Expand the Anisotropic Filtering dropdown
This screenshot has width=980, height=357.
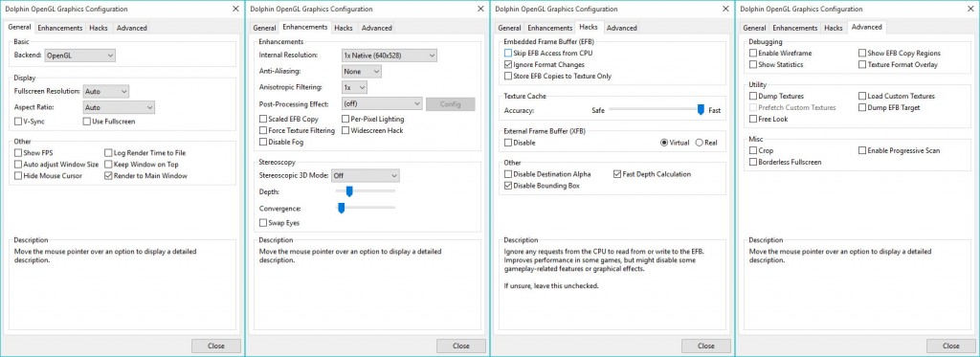point(354,87)
